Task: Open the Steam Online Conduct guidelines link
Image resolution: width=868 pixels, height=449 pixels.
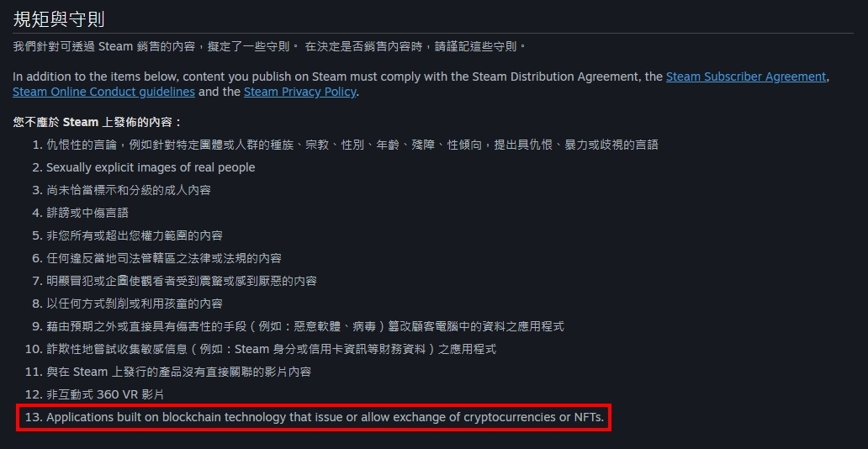Action: pos(103,92)
